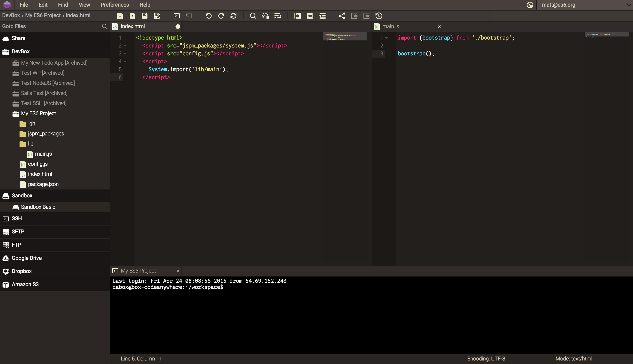633x364 pixels.
Task: Expand the .git folder
Action: pos(23,124)
